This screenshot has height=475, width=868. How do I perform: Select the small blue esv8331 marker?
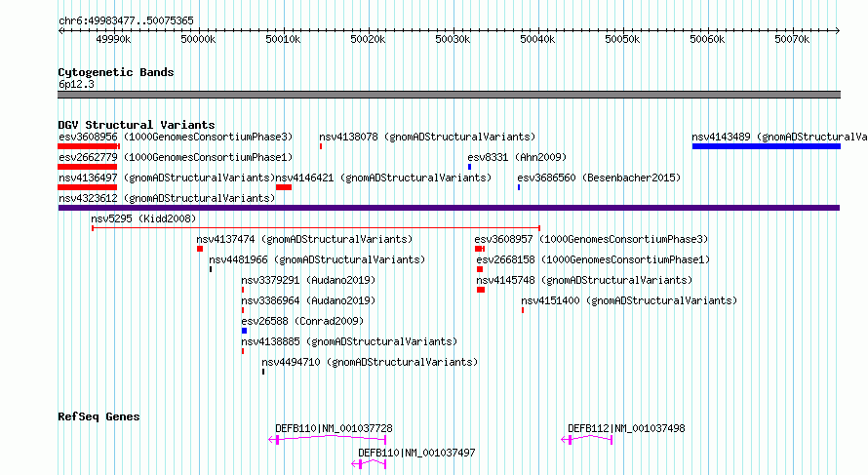(x=469, y=167)
